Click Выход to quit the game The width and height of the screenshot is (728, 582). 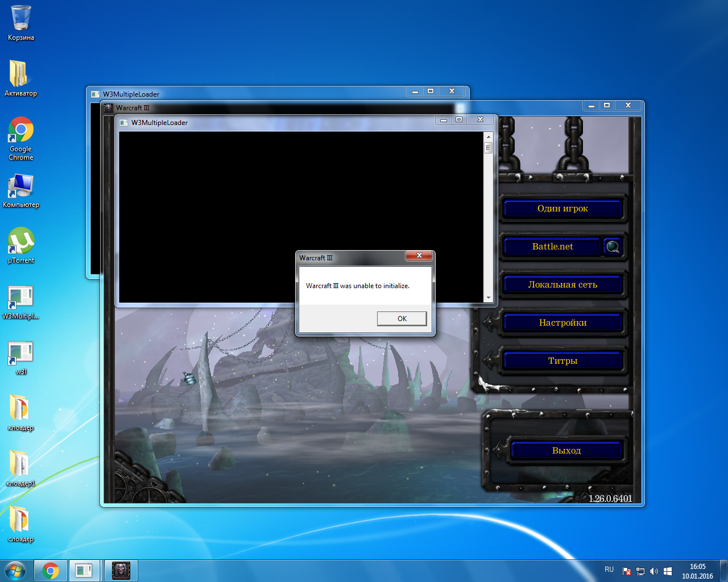pyautogui.click(x=566, y=451)
